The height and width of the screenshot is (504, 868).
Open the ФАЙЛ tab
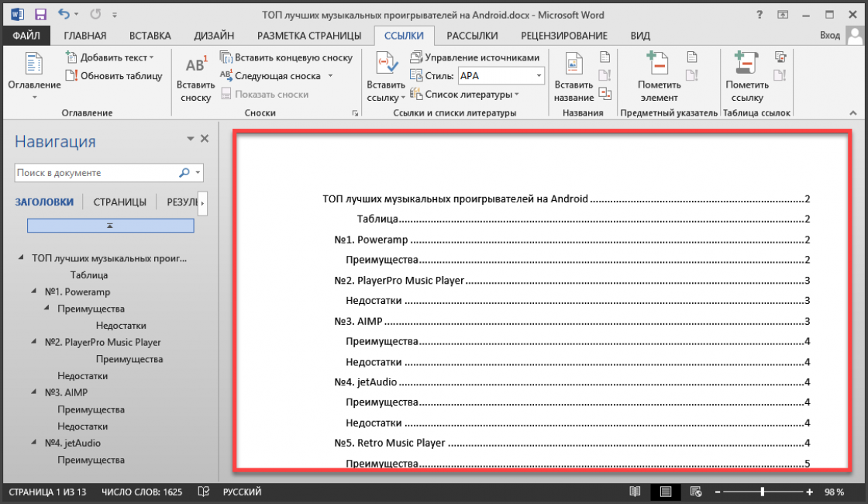26,36
